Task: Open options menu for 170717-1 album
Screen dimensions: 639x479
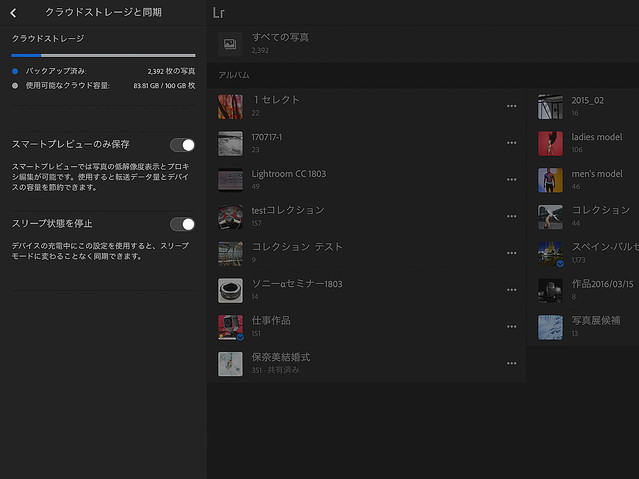Action: pyautogui.click(x=512, y=143)
